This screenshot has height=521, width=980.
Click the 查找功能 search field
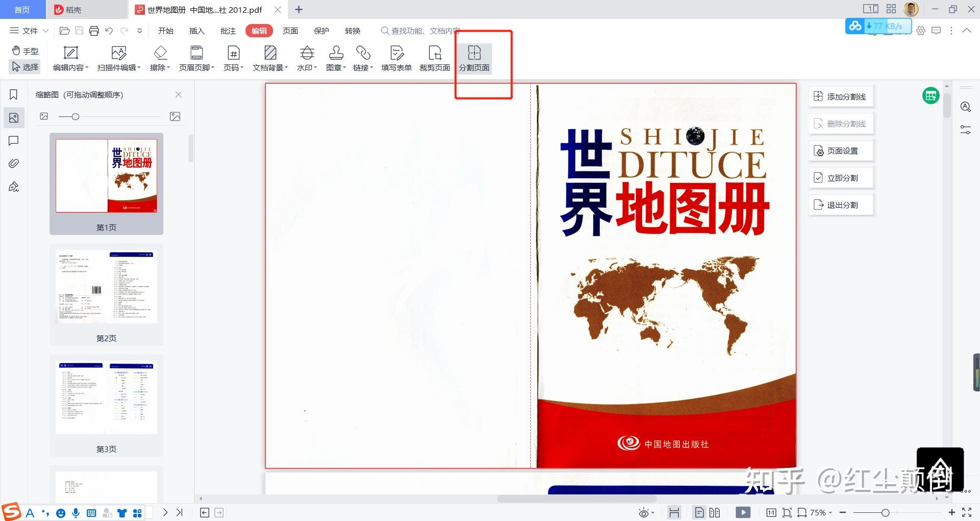tap(421, 31)
